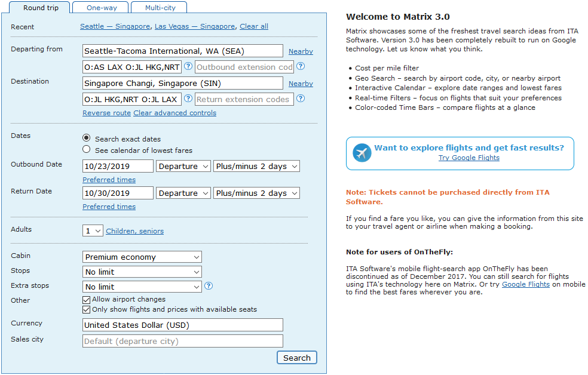Open the Extra stops dropdown
588x375 pixels.
click(x=142, y=287)
